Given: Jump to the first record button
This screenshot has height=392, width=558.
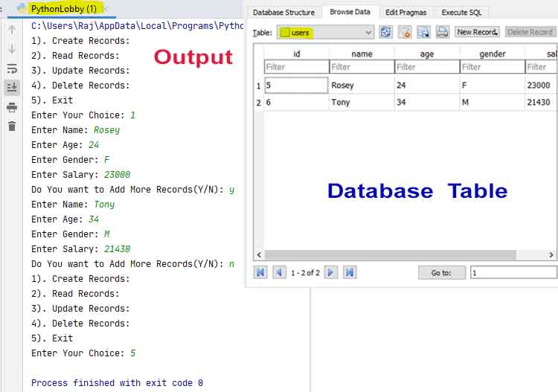Looking at the screenshot, I should point(260,272).
